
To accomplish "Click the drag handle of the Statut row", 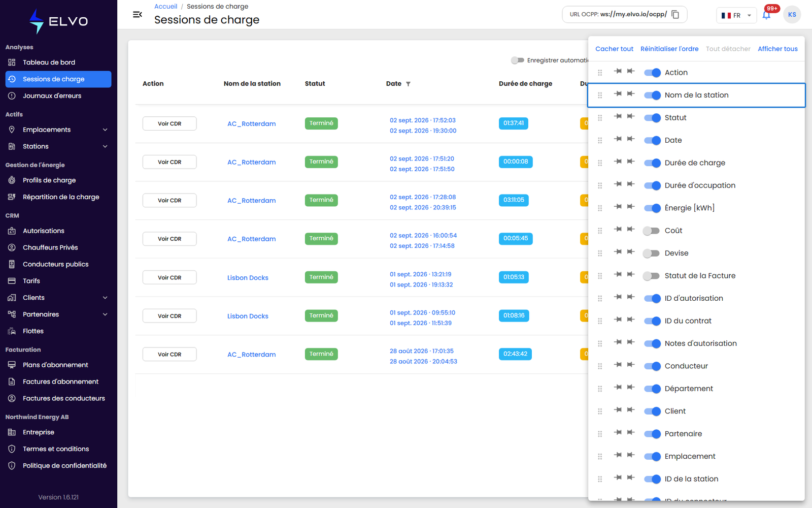I will point(600,118).
